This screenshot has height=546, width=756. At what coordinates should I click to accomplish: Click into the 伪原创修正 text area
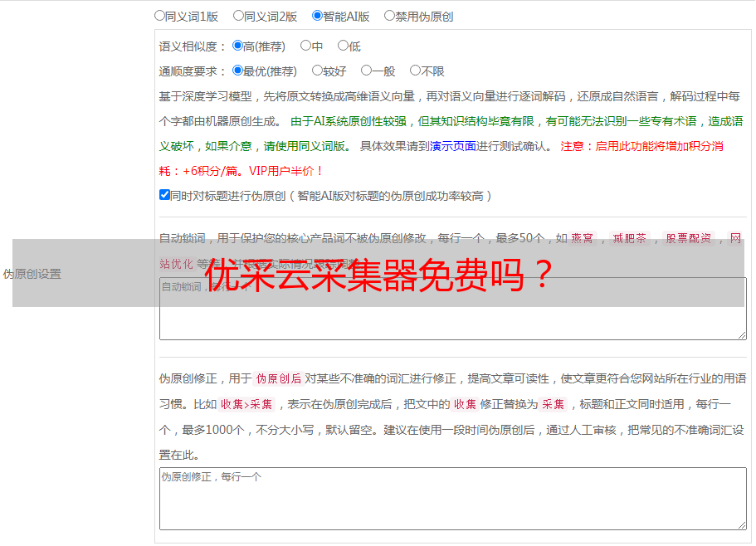tap(452, 498)
